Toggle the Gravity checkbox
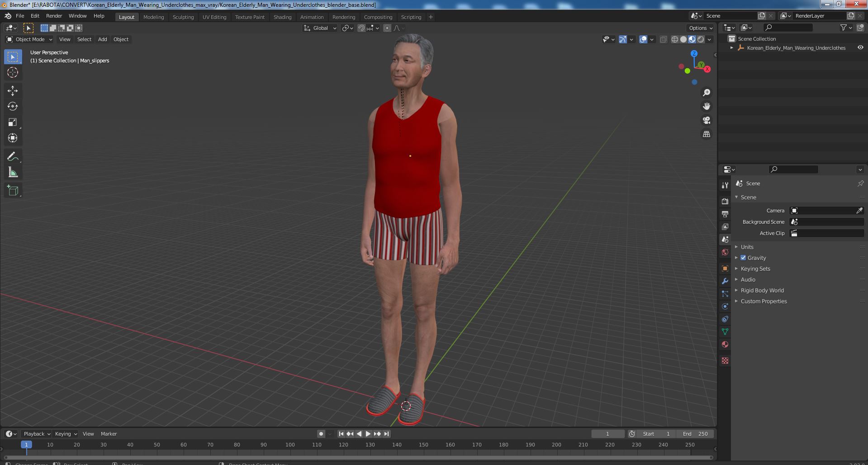868x465 pixels. tap(743, 258)
